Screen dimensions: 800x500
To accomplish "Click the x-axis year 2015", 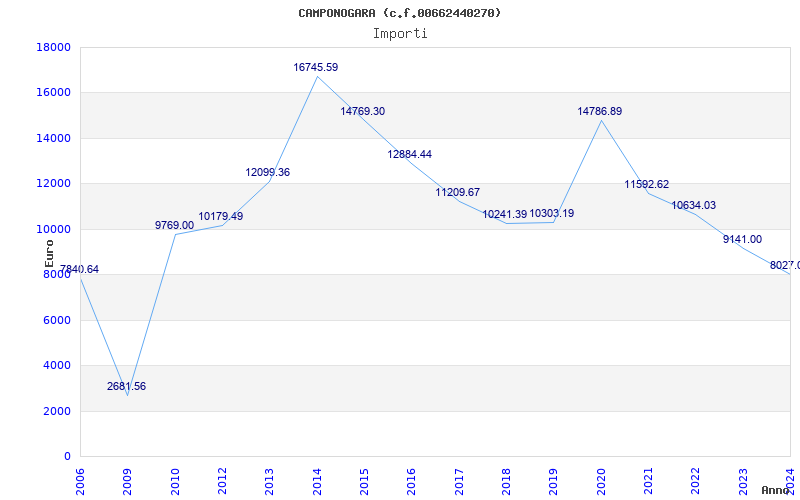I will [x=364, y=481].
